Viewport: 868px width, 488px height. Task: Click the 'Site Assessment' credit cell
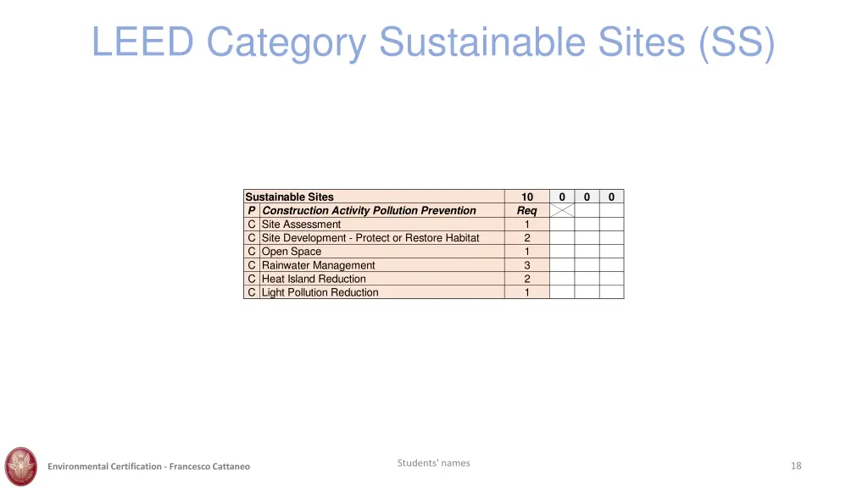(x=301, y=225)
